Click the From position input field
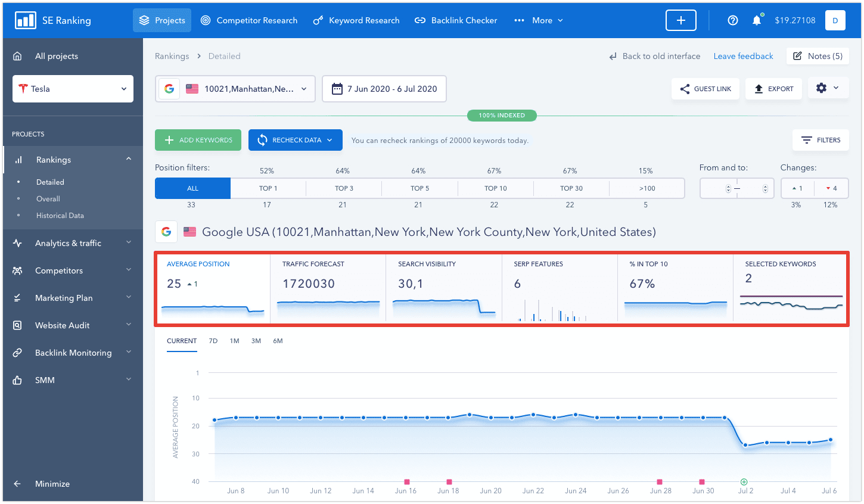The image size is (864, 504). [x=718, y=188]
